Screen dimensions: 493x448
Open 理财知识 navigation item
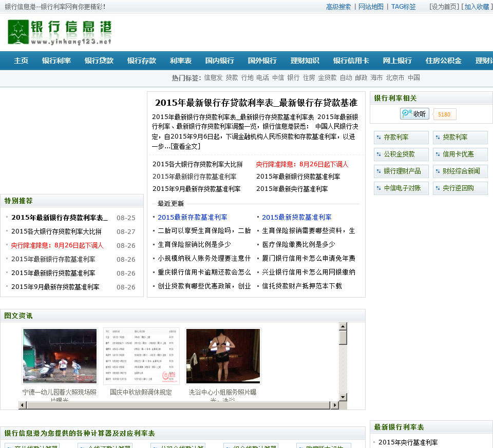pyautogui.click(x=305, y=61)
